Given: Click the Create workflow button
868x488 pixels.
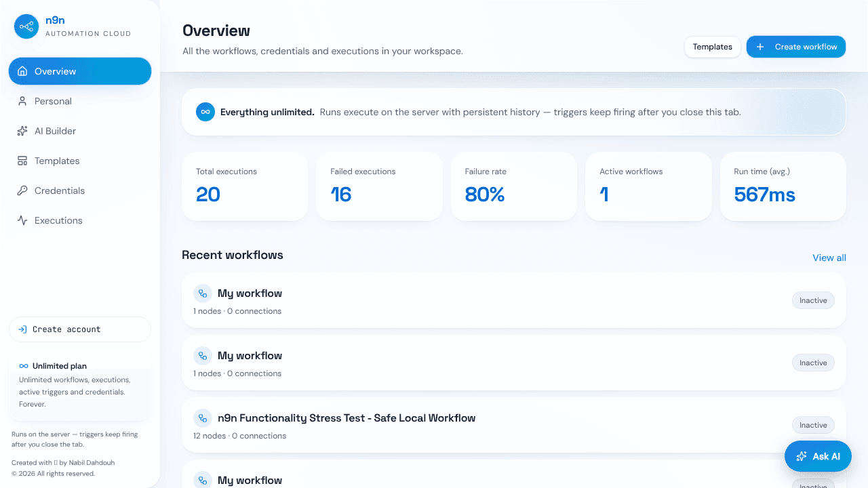Looking at the screenshot, I should 796,47.
